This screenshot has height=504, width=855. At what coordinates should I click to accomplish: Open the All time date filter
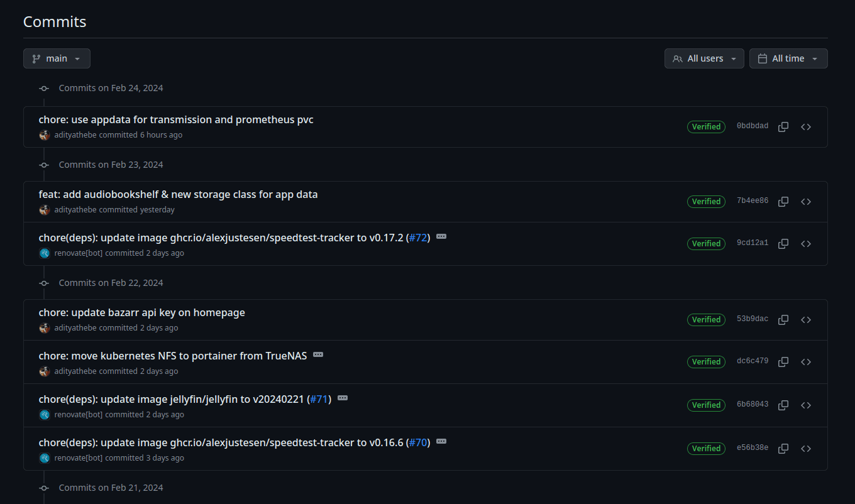[788, 58]
